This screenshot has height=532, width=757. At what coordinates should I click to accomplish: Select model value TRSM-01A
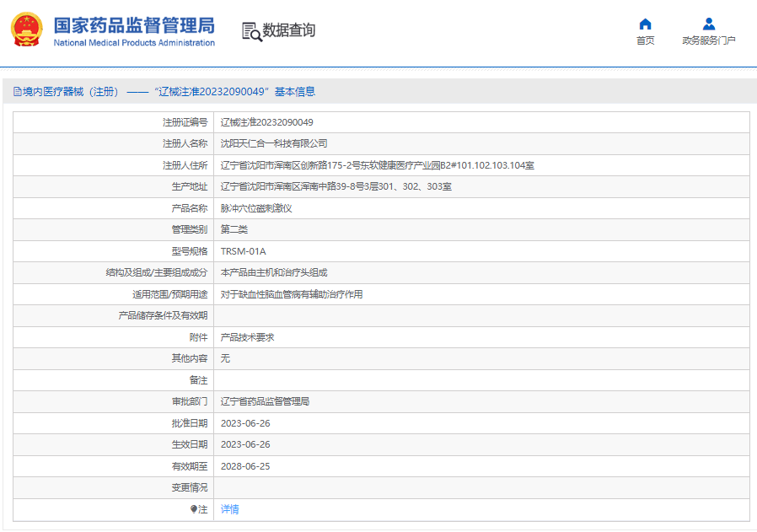[x=244, y=251]
